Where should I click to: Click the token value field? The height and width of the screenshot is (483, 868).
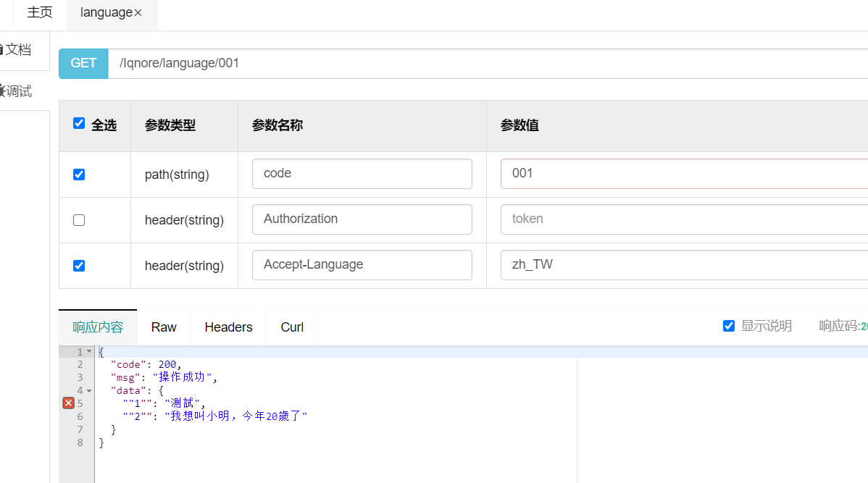tap(684, 219)
